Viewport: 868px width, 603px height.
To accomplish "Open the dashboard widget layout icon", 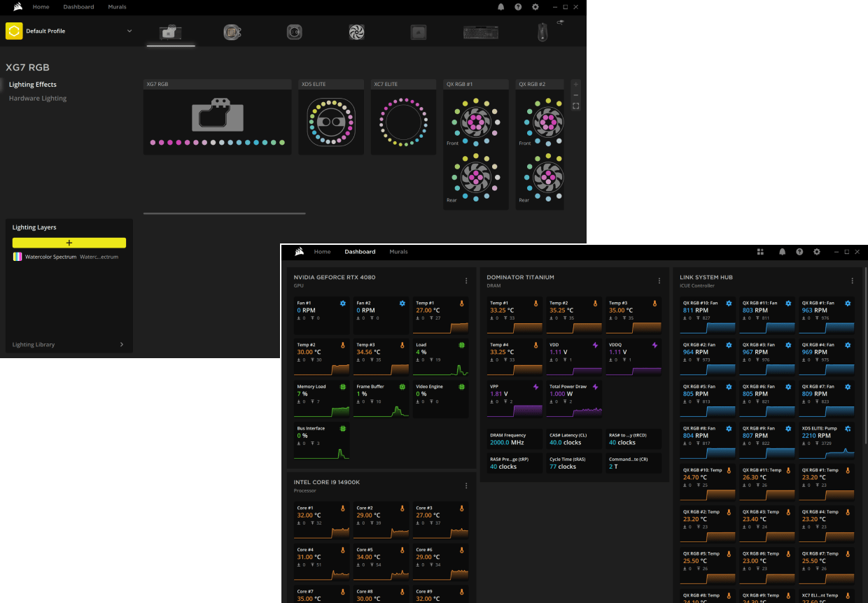I will coord(760,252).
